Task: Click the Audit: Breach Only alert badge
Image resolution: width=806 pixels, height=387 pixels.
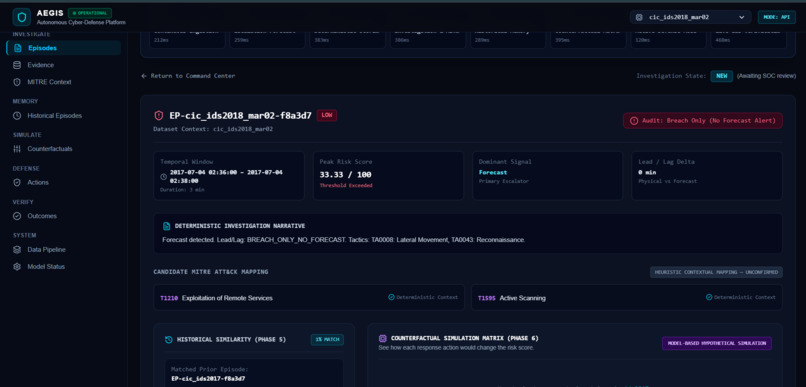Action: click(x=703, y=121)
